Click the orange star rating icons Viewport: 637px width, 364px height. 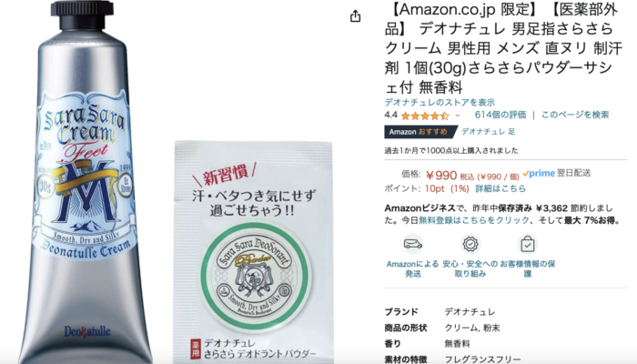pos(425,116)
